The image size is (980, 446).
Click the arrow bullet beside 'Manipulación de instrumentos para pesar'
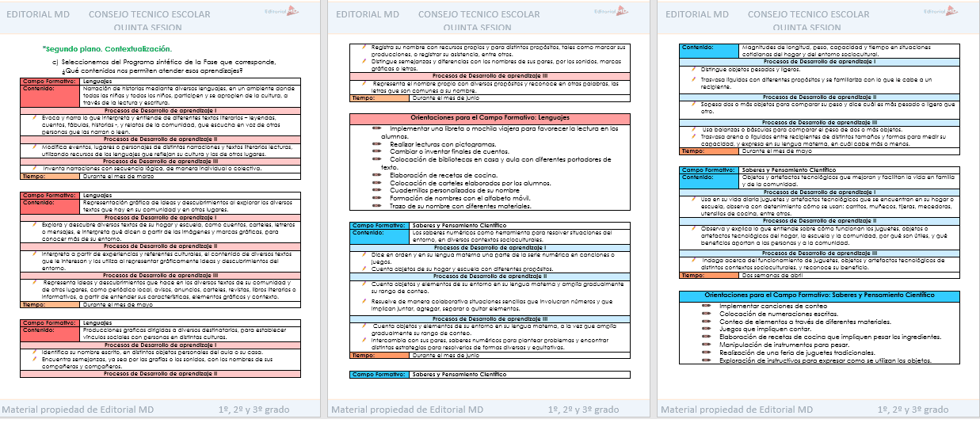point(707,345)
